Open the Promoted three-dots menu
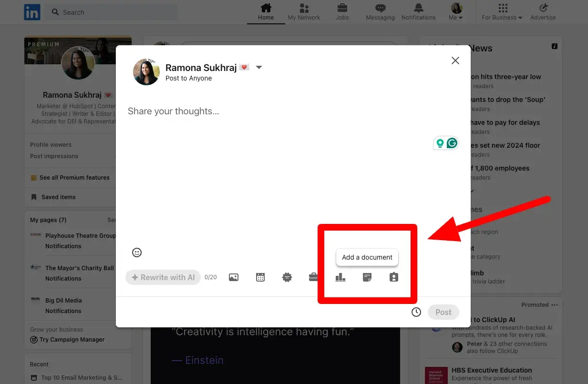Screen dimensions: 588x384 (x=554, y=305)
